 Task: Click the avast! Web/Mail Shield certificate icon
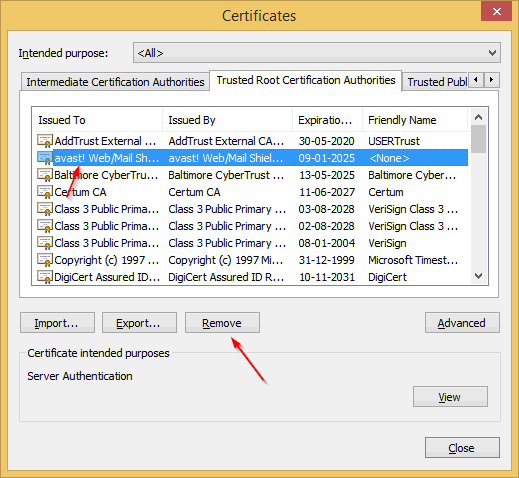[x=45, y=158]
